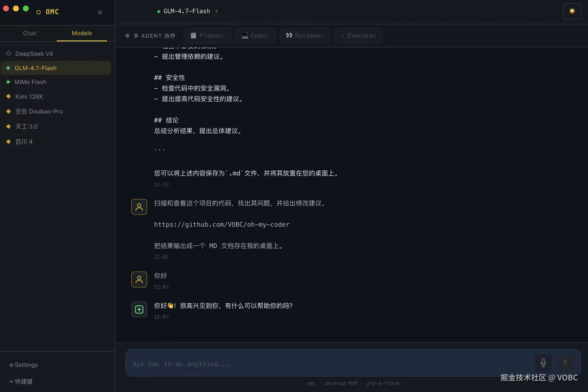Click the diamond icon beside 天工 3.0

(x=9, y=126)
